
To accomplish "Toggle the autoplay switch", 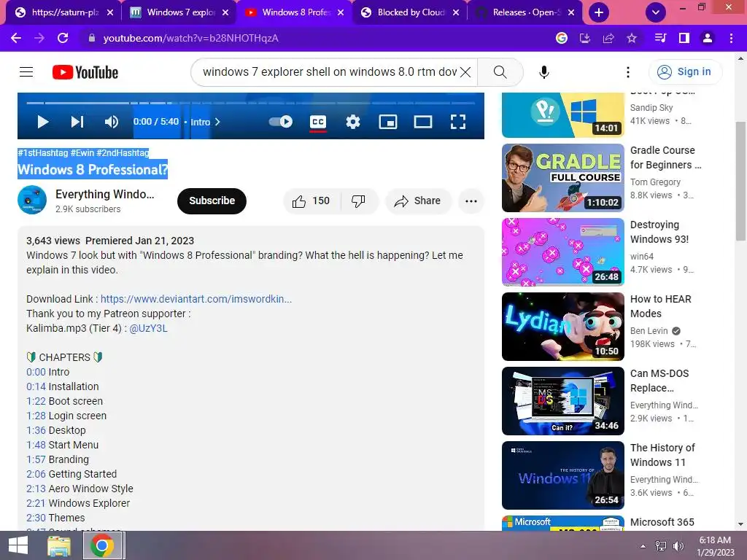I will (281, 122).
